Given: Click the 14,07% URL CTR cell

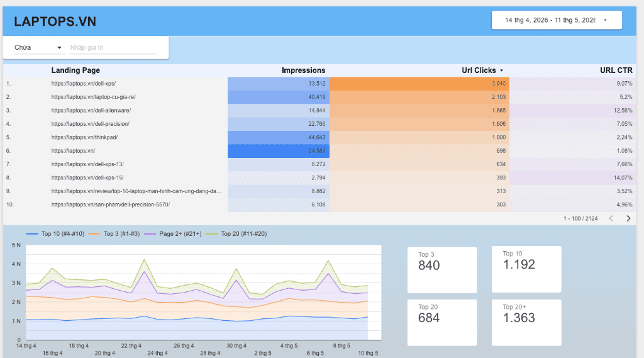Looking at the screenshot, I should [572, 177].
